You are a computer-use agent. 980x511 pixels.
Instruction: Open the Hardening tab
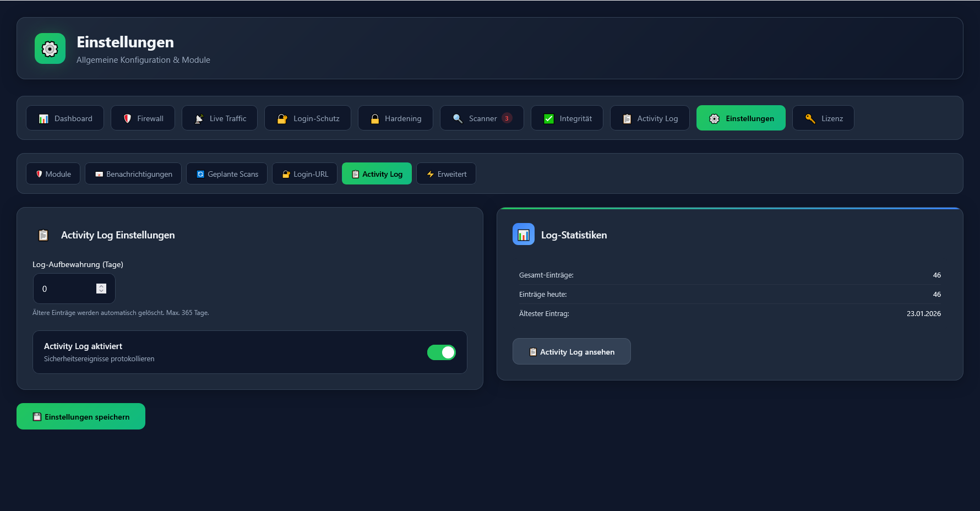coord(395,118)
